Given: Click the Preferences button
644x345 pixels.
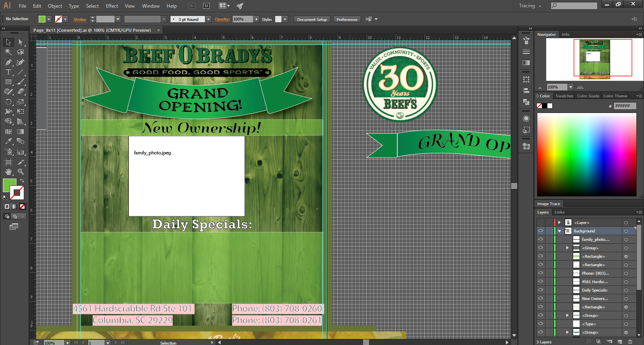Looking at the screenshot, I should [347, 19].
